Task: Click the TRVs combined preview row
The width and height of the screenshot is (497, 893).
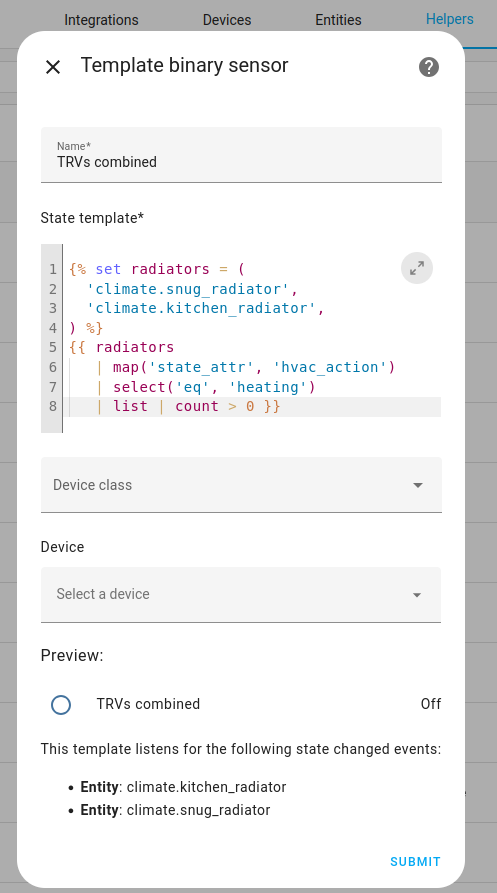Action: pyautogui.click(x=241, y=704)
